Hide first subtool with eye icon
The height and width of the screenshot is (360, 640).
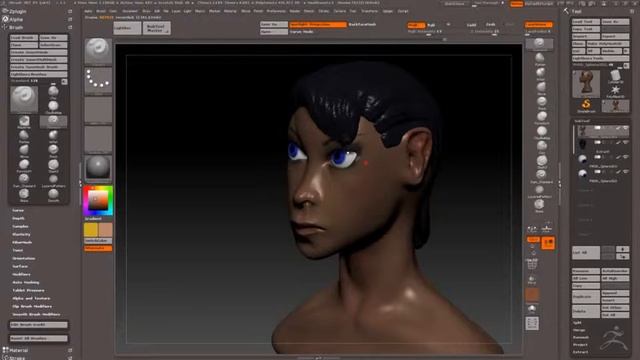(x=626, y=128)
